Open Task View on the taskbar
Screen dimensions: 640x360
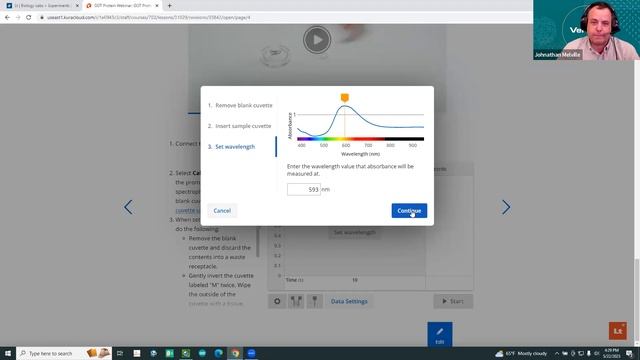[120, 353]
